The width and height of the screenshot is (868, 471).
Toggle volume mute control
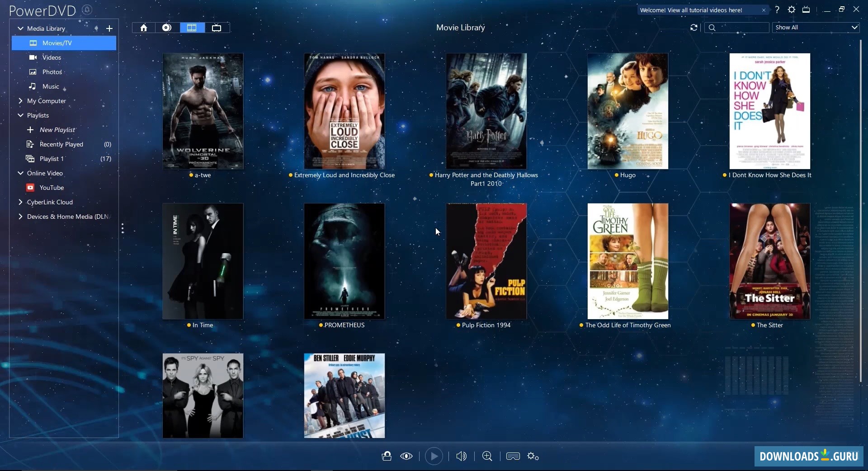tap(461, 456)
